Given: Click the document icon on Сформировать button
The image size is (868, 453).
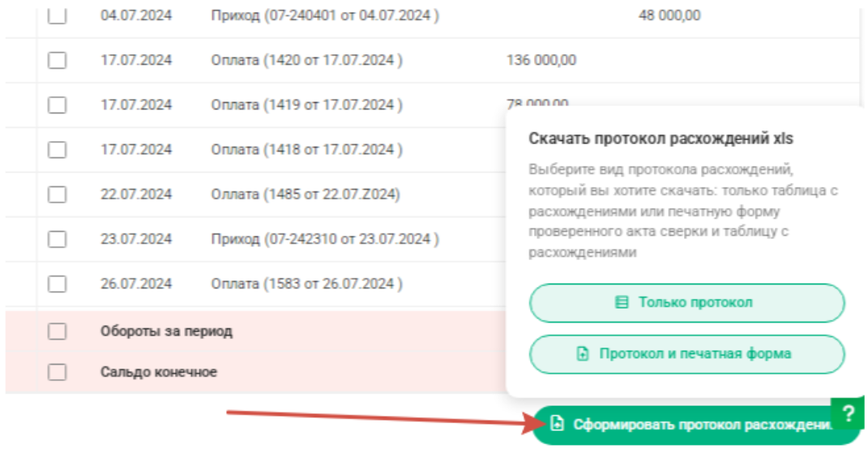Looking at the screenshot, I should tap(557, 424).
